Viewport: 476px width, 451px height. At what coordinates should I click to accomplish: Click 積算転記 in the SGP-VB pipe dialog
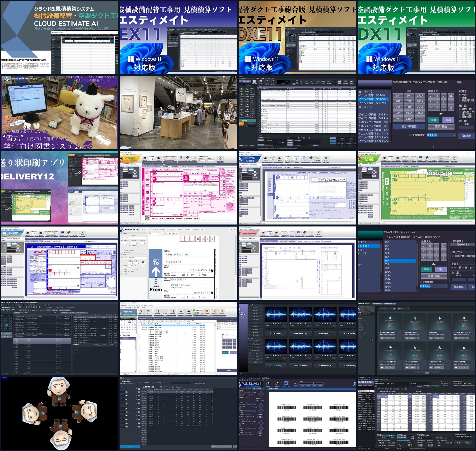click(x=466, y=135)
